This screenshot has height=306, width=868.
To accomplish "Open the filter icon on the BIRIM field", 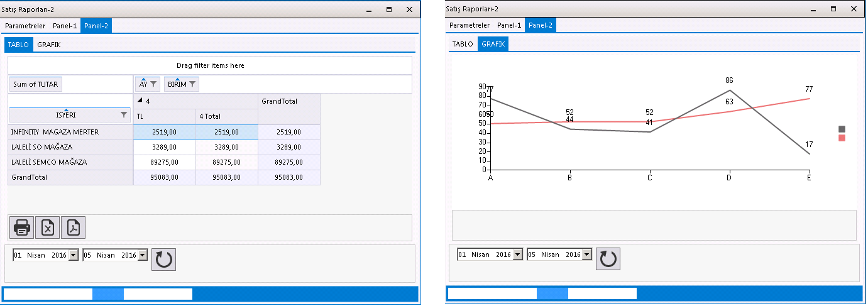I will (x=192, y=84).
